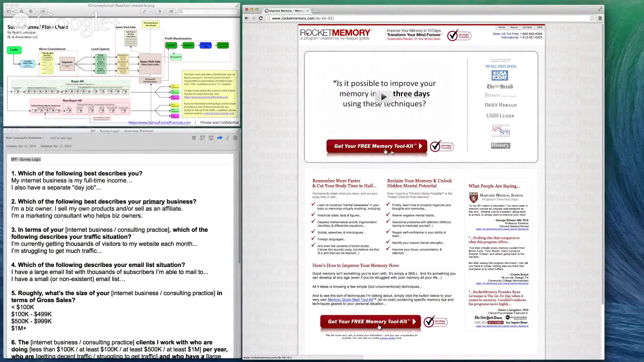Show note info in Evernote
The height and width of the screenshot is (362, 644).
[x=227, y=138]
